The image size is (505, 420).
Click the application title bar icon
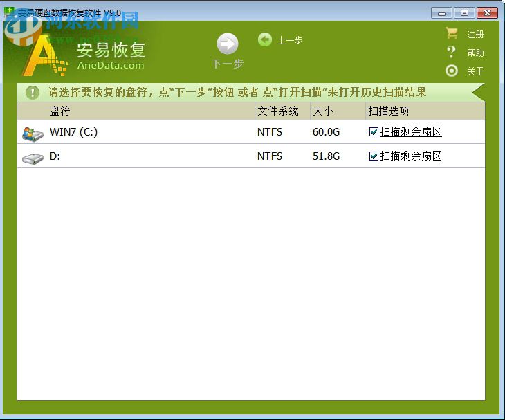click(10, 12)
